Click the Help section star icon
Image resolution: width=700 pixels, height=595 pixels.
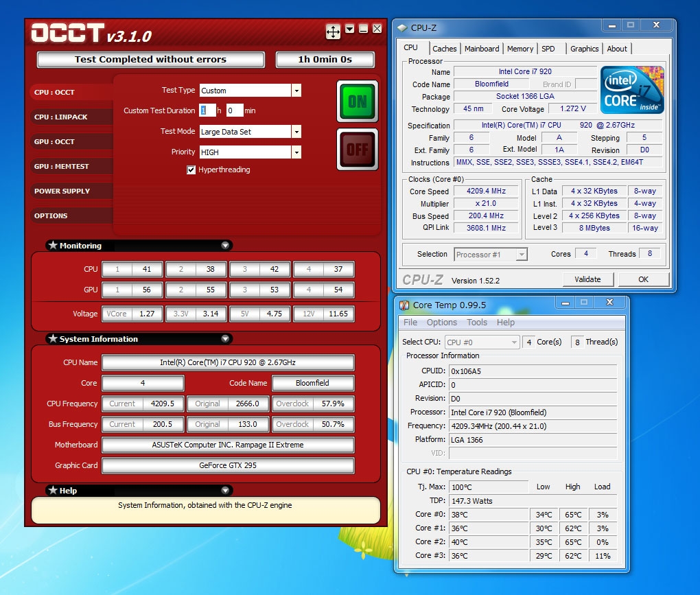(x=53, y=490)
